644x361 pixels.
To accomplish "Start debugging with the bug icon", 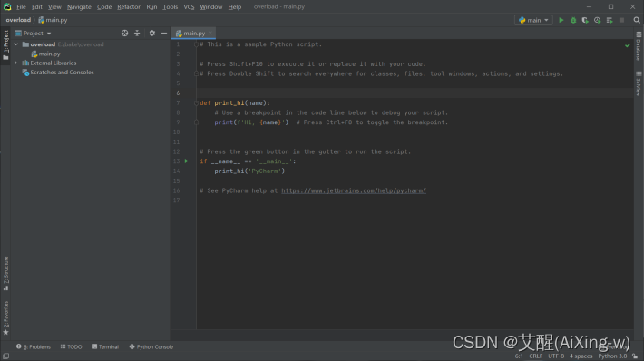I will 573,20.
